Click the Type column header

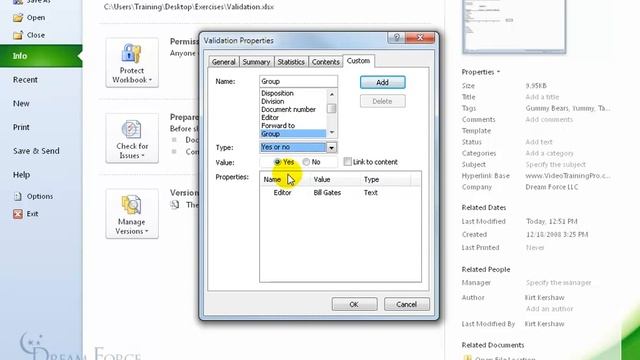[x=386, y=180]
